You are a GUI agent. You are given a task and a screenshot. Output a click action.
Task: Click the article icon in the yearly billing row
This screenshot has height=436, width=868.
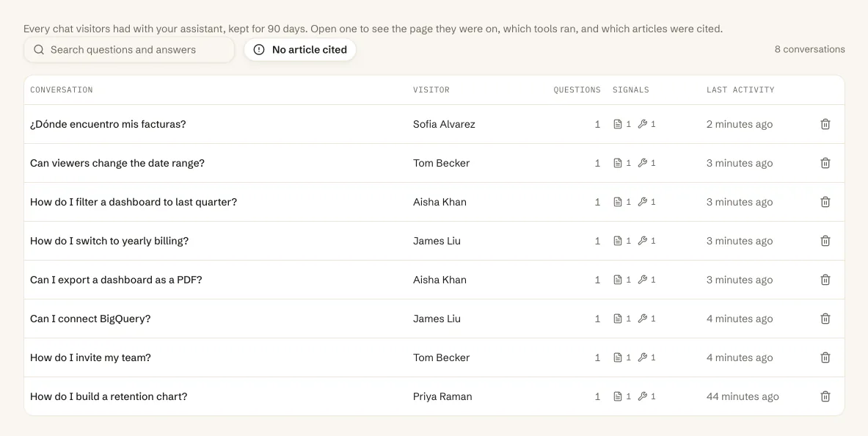click(x=618, y=241)
